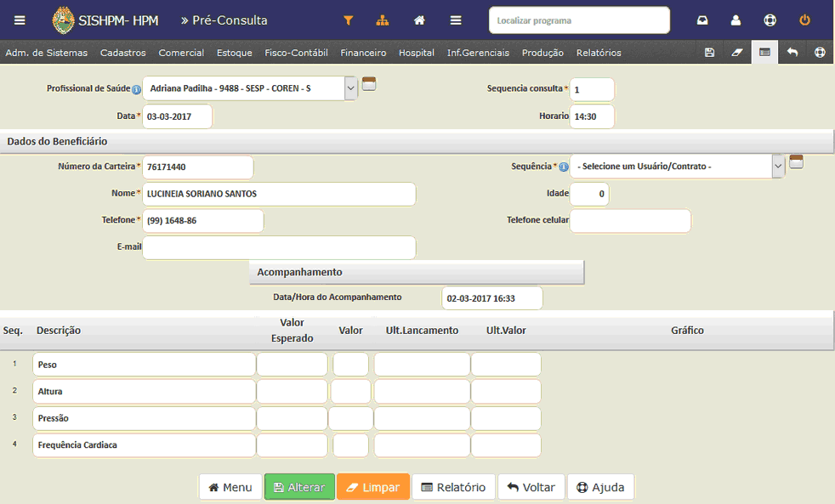Click the Telefone celular field
Viewport: 835px width, 504px height.
pyautogui.click(x=630, y=220)
